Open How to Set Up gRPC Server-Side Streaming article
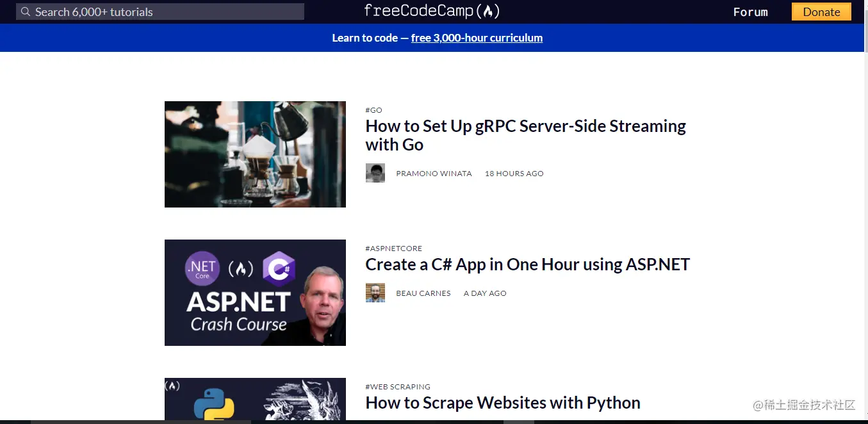868x424 pixels. (x=525, y=135)
